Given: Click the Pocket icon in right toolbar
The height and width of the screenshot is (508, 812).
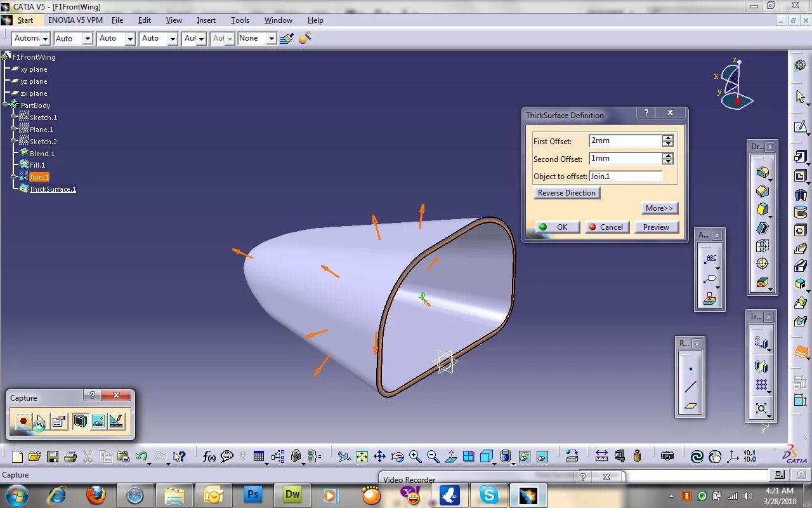Looking at the screenshot, I should [x=801, y=176].
